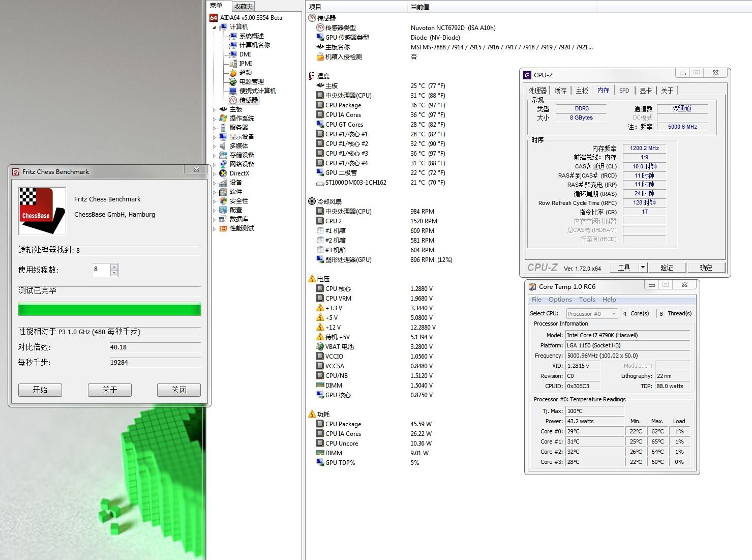752x560 pixels.
Task: Open the File menu in Core Temp
Action: [537, 300]
